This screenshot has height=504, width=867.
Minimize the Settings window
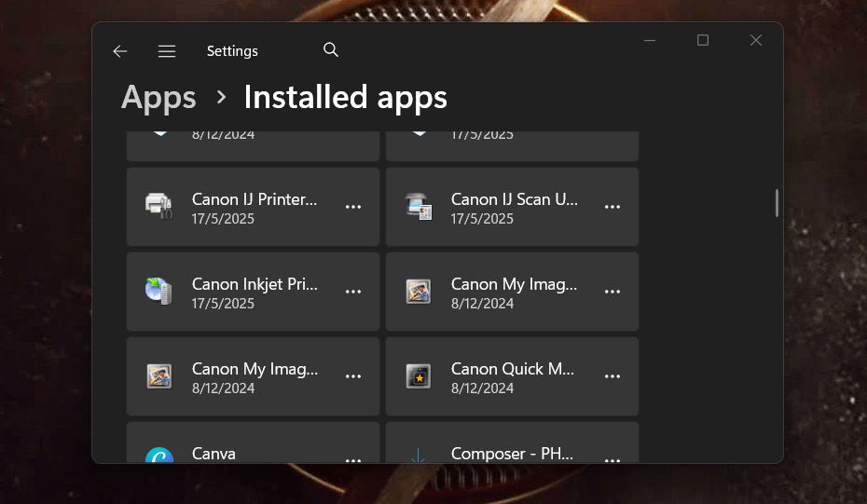[x=650, y=40]
